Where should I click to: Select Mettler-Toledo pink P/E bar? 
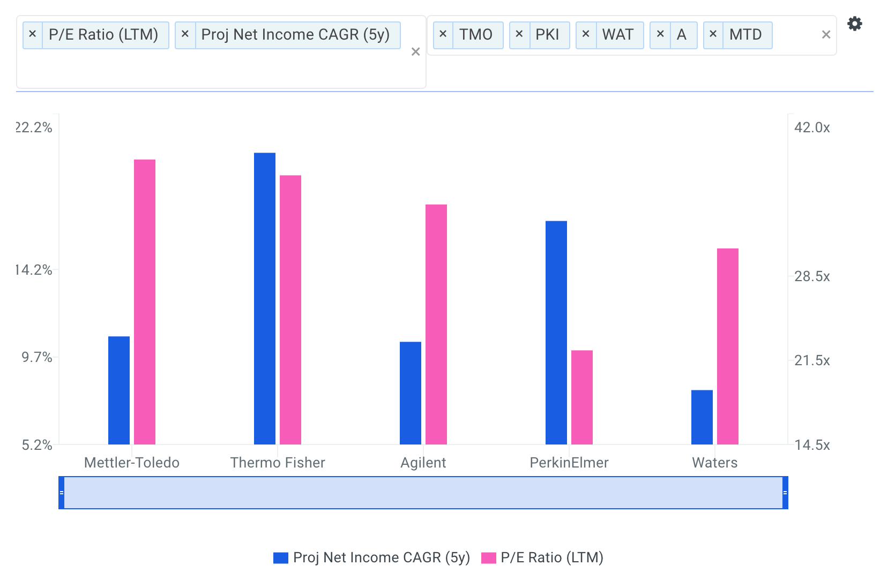[145, 302]
